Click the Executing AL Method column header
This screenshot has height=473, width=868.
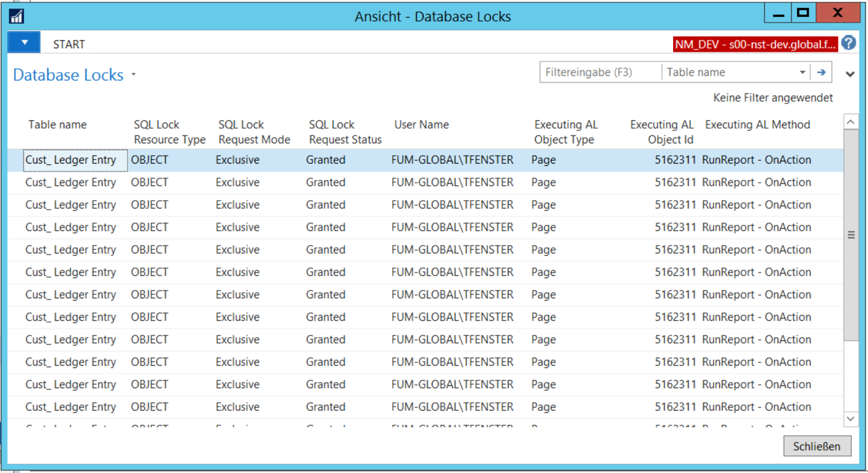coord(758,125)
